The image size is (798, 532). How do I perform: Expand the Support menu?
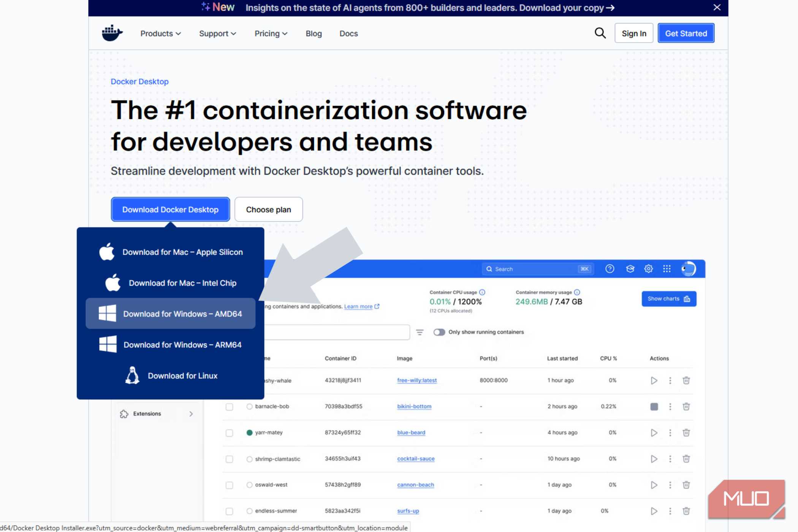(x=218, y=33)
